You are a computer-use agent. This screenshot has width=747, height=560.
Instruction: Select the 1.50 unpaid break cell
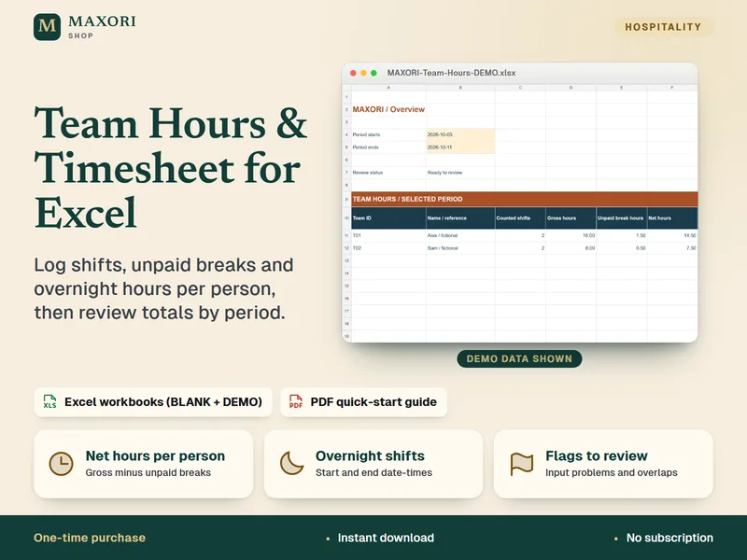pyautogui.click(x=621, y=235)
